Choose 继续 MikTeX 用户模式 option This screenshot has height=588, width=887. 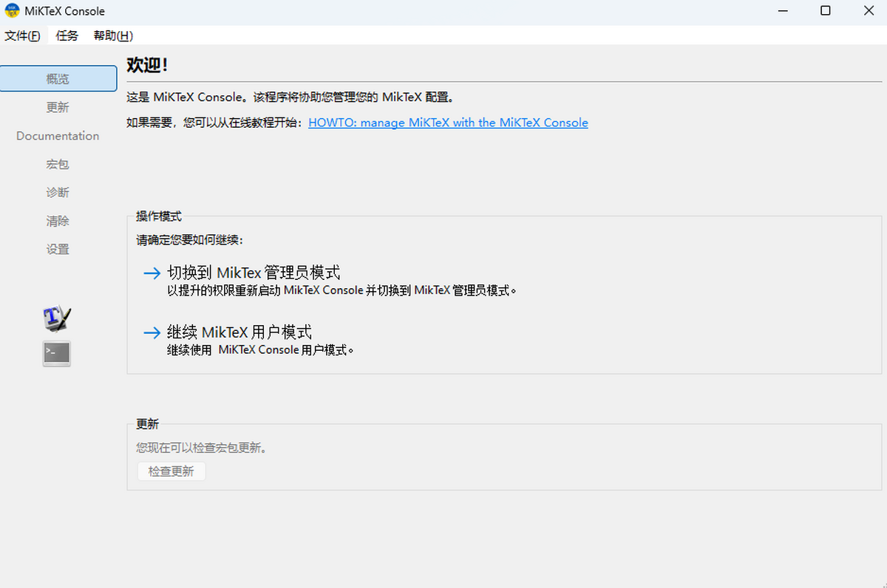(239, 332)
